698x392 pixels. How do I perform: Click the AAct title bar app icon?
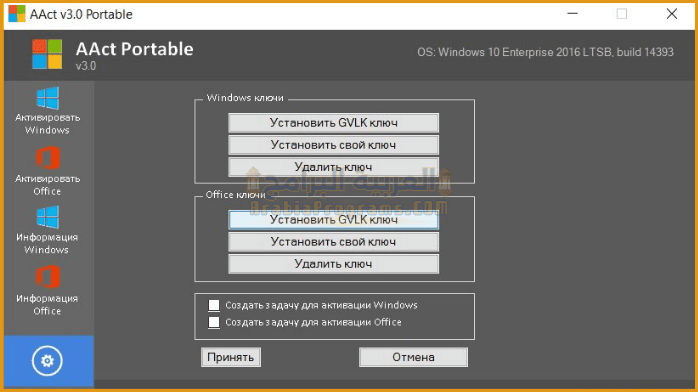[x=17, y=14]
